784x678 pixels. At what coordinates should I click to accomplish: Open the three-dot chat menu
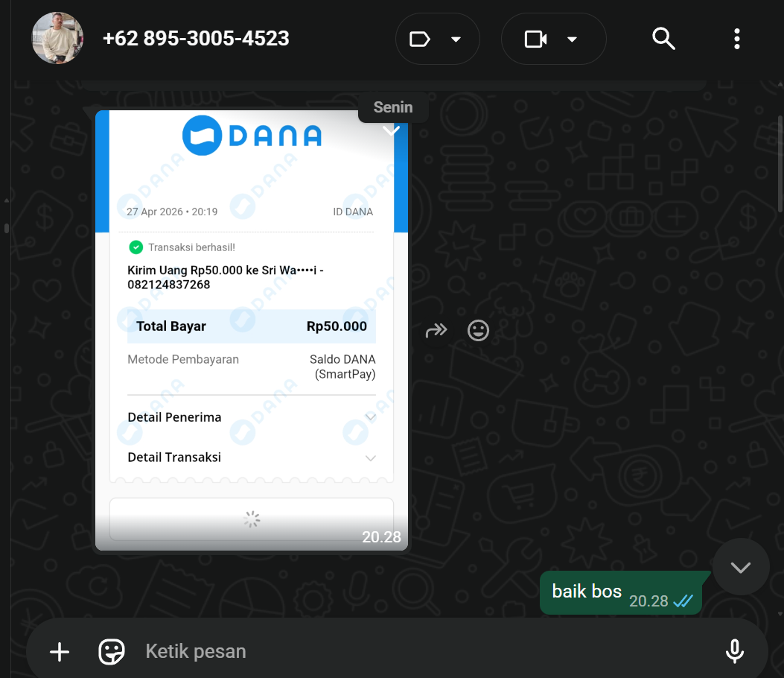tap(736, 39)
